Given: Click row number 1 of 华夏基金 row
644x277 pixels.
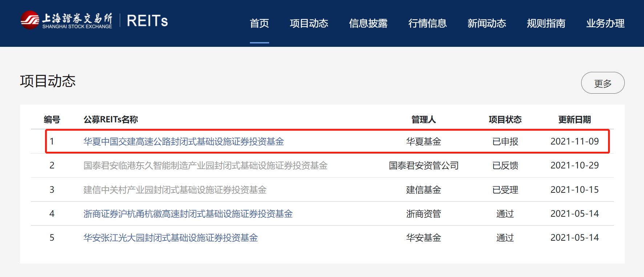Looking at the screenshot, I should click(52, 141).
